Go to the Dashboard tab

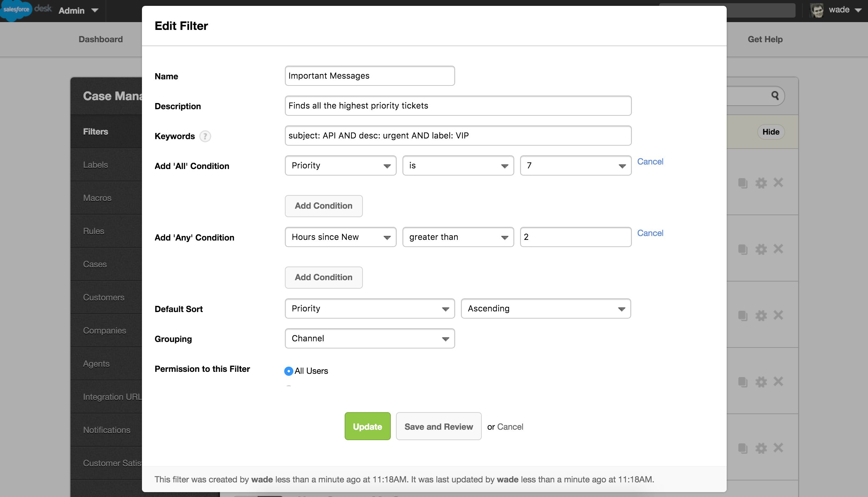click(101, 39)
